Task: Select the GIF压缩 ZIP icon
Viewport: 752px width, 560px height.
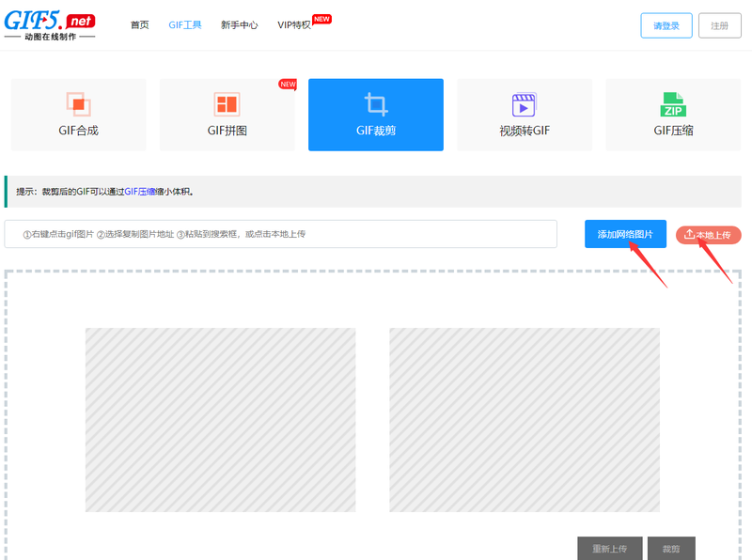Action: tap(673, 104)
